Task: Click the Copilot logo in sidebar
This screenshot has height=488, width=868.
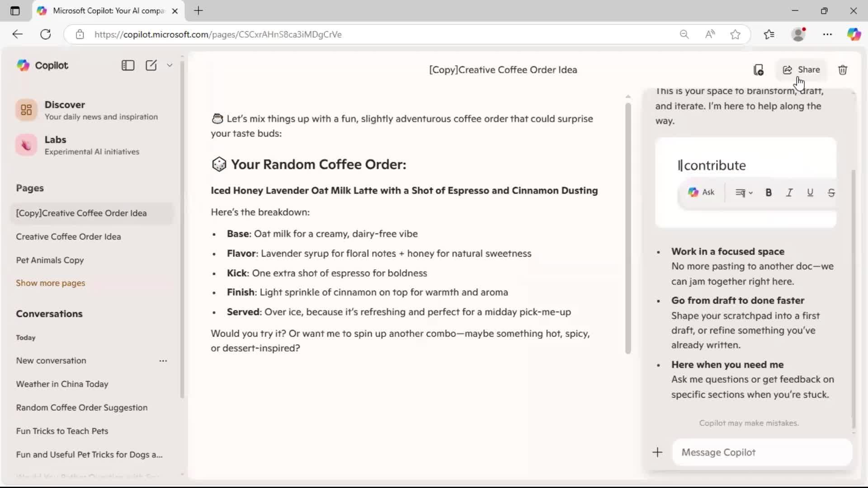Action: 23,66
